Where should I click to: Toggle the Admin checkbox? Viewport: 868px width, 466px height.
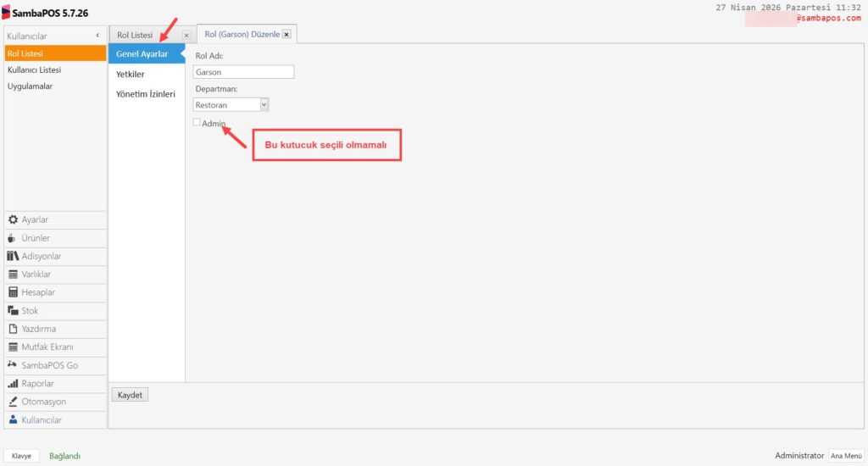(x=197, y=123)
